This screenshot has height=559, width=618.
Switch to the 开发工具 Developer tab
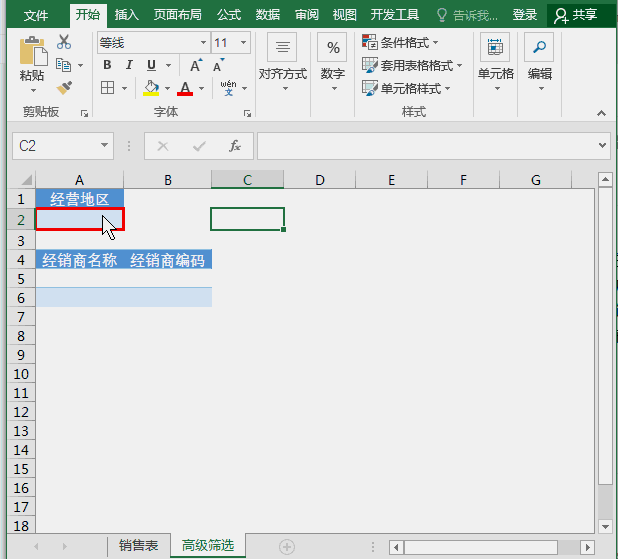click(395, 15)
